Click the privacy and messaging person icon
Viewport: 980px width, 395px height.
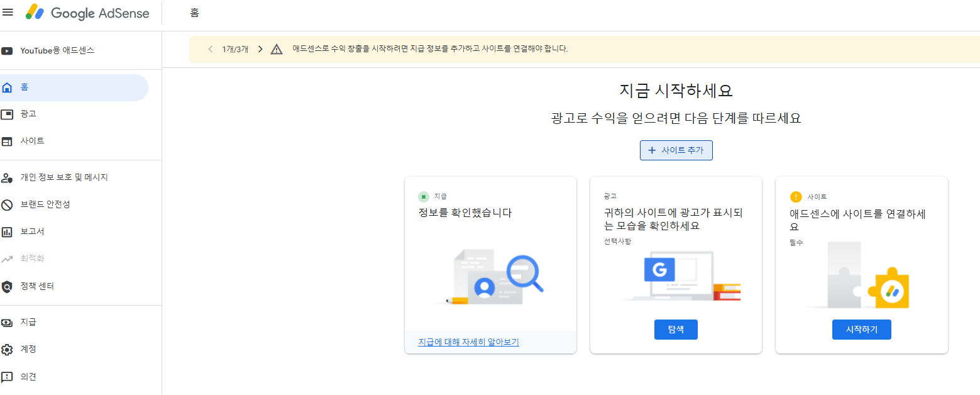click(x=7, y=178)
